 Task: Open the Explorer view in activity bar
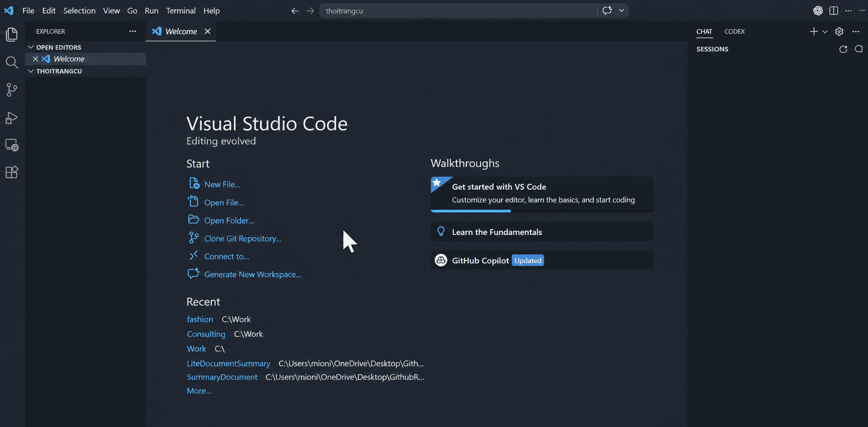pos(12,34)
